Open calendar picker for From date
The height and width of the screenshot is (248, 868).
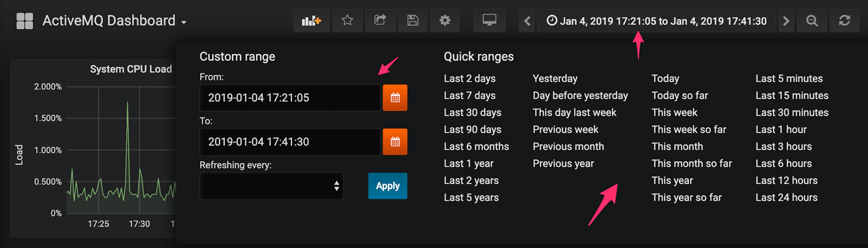(395, 98)
